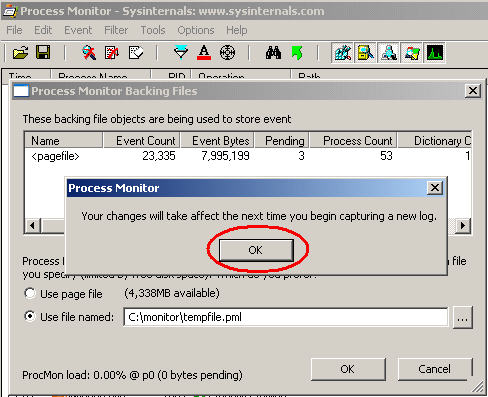Open the Tools menu
The image size is (488, 397).
pyautogui.click(x=153, y=30)
